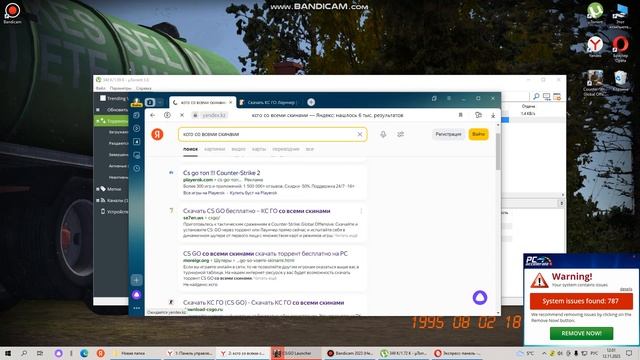
Task: Select the active Yandex search tab
Action: [203, 102]
